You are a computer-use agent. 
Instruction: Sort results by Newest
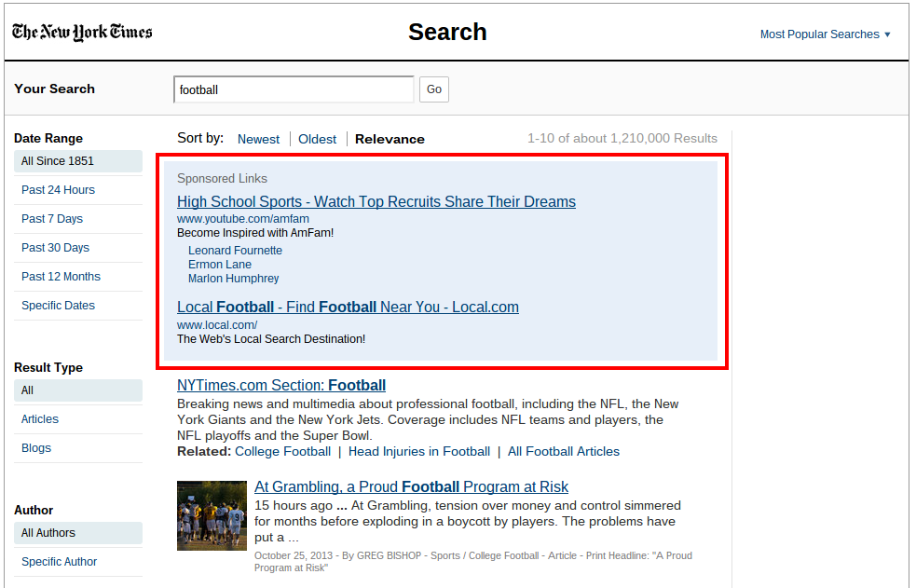(x=258, y=139)
